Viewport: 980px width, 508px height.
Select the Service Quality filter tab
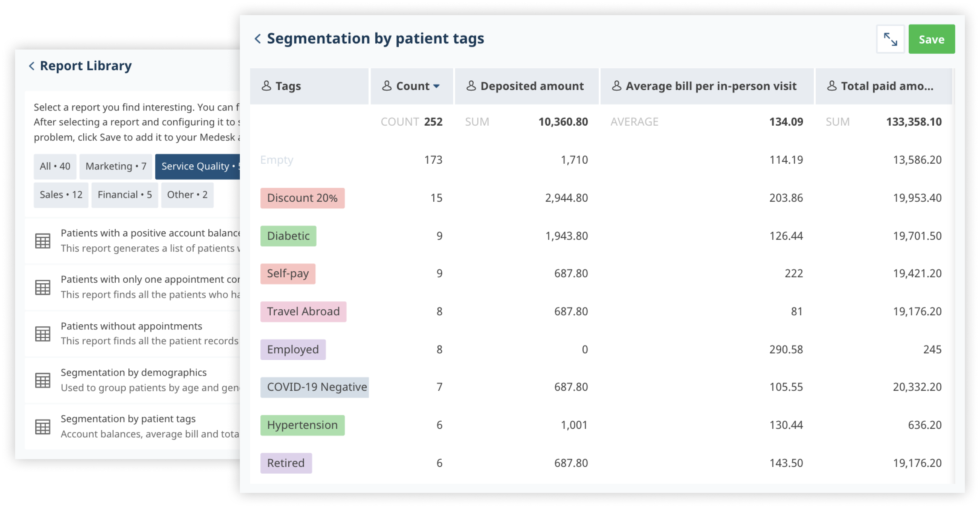click(x=198, y=166)
